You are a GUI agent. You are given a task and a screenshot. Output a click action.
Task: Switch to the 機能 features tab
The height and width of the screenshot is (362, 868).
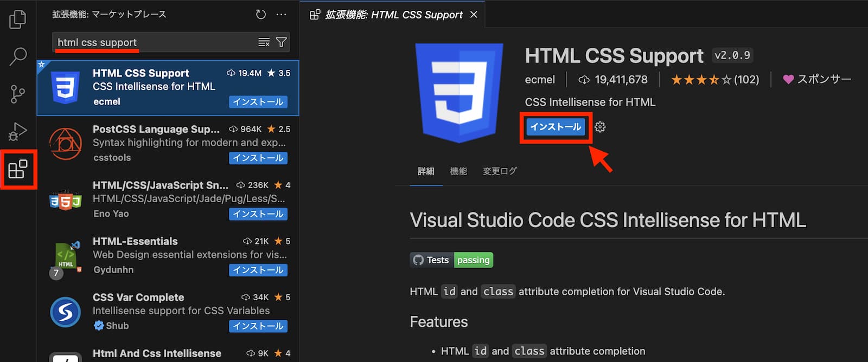pyautogui.click(x=458, y=171)
